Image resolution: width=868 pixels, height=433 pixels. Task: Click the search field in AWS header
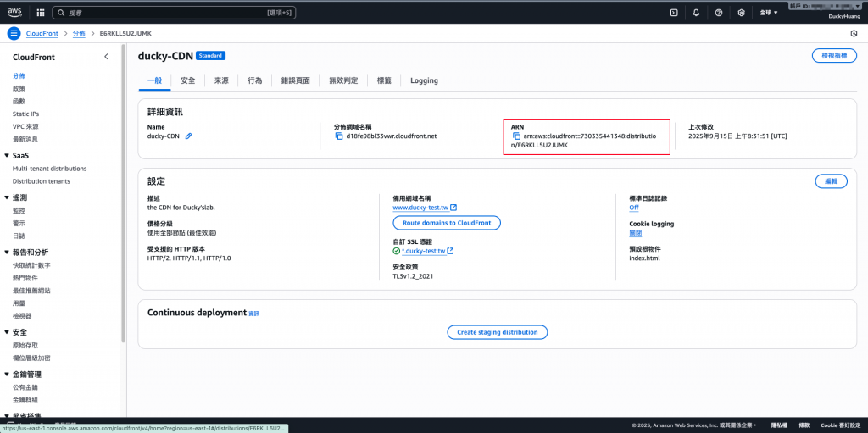pos(174,12)
